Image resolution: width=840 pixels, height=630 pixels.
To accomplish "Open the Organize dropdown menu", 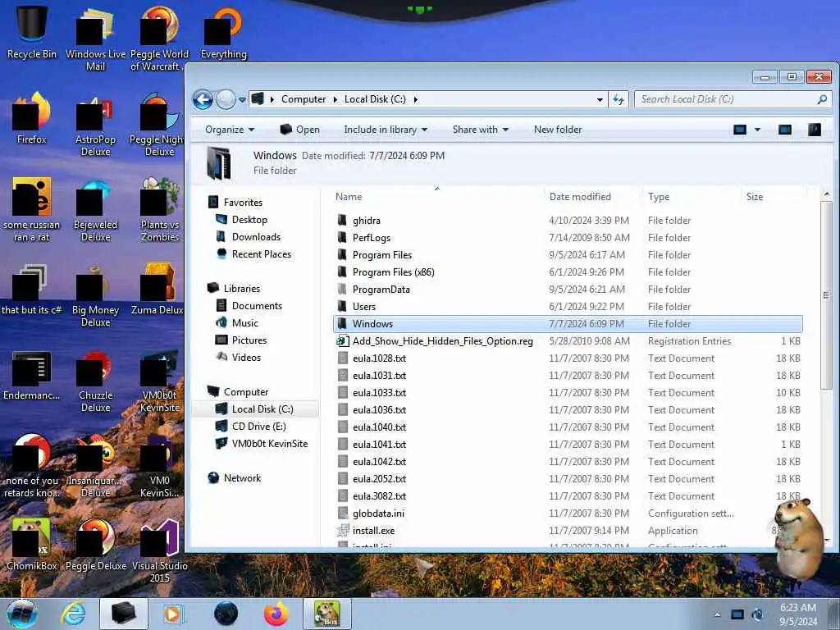I will pyautogui.click(x=230, y=130).
